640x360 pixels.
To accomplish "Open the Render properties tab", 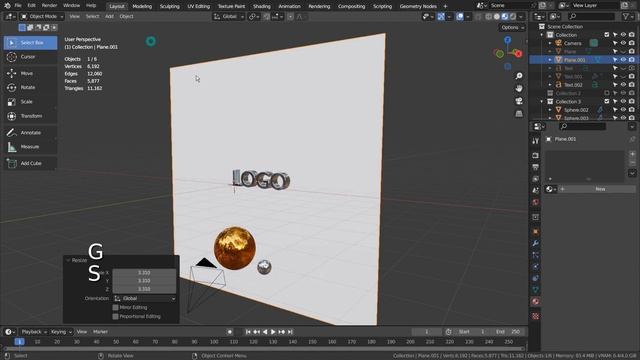I will [x=536, y=156].
